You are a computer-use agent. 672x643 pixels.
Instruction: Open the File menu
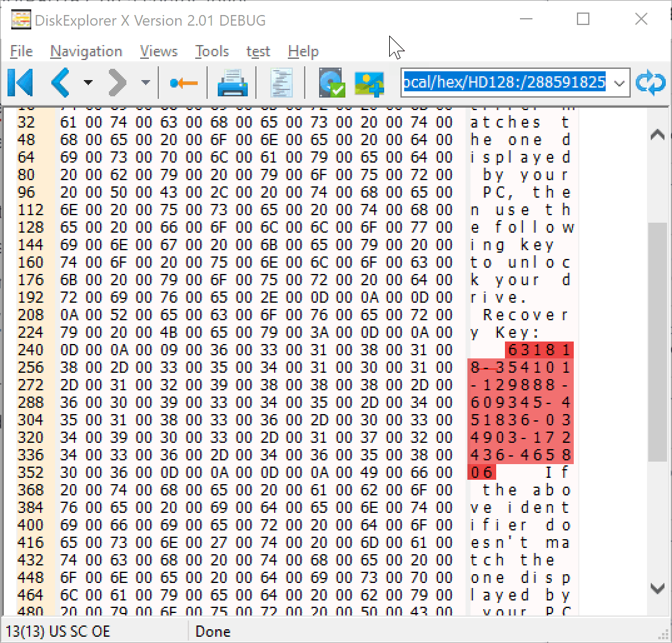click(x=21, y=51)
